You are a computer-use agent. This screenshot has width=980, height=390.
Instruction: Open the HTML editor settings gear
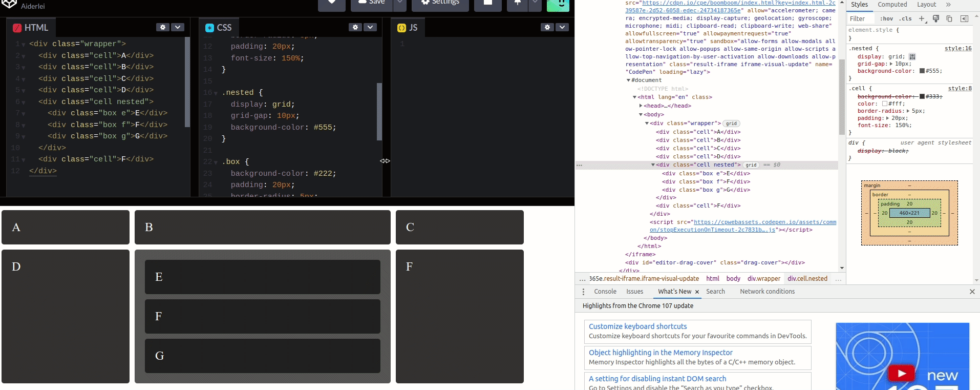163,27
